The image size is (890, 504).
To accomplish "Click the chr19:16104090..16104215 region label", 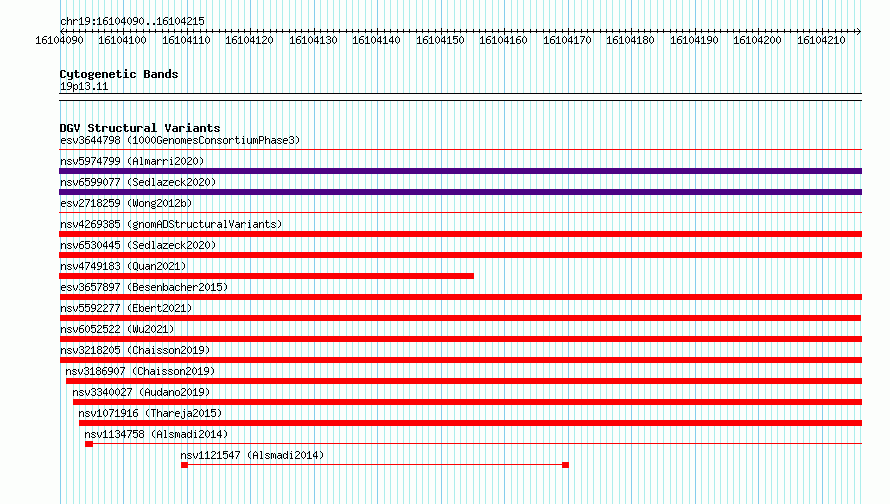I will pos(132,21).
